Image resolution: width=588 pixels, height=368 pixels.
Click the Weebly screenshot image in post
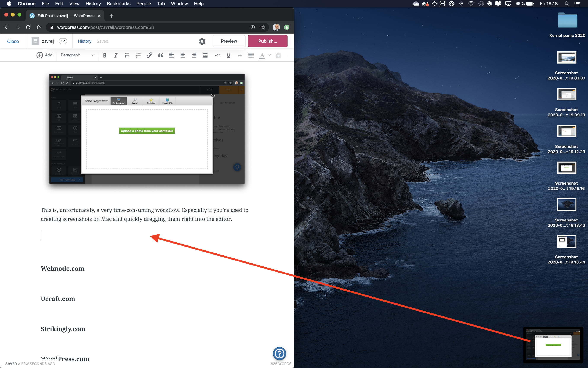tap(147, 129)
